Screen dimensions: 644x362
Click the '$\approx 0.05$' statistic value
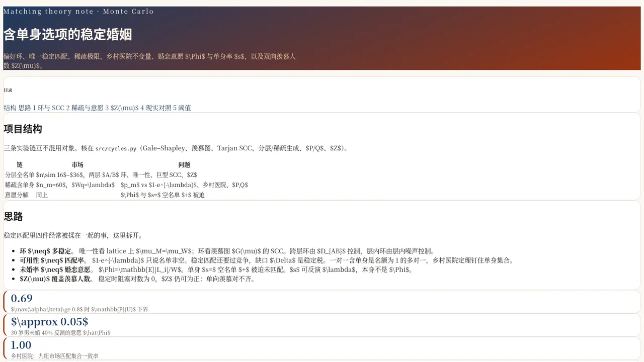(x=49, y=321)
